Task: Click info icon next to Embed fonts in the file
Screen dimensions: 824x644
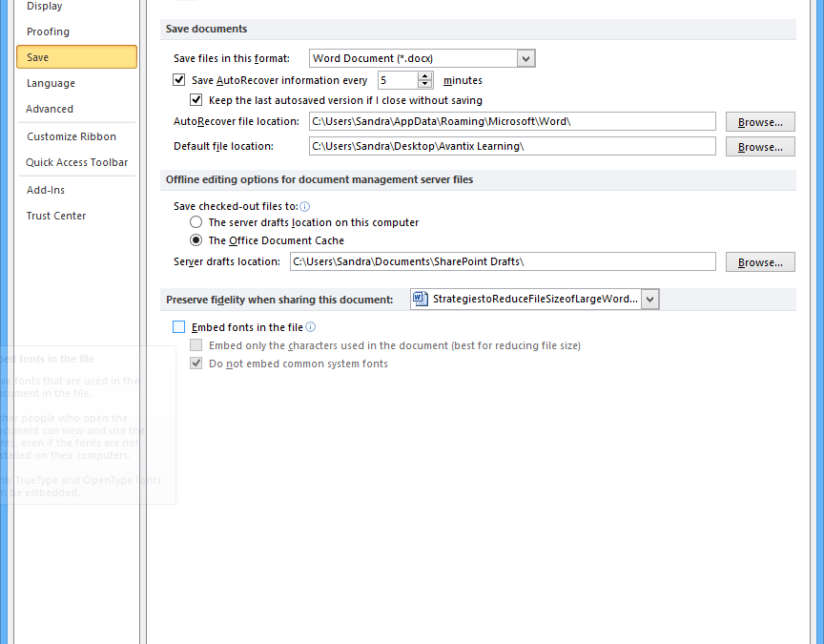Action: [x=311, y=327]
